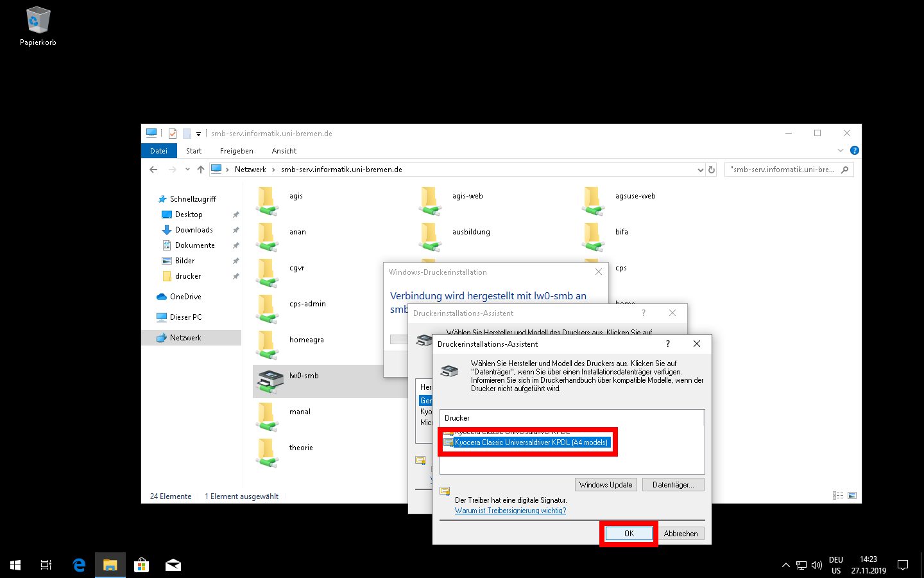Open Desktop in navigation pane
This screenshot has width=924, height=578.
pos(189,215)
